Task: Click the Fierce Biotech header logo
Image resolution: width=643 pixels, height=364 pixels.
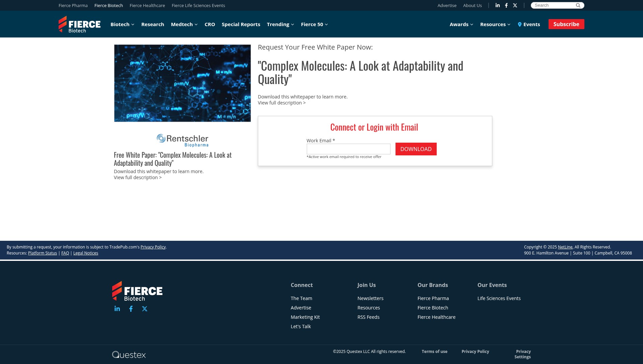Action: [x=79, y=24]
